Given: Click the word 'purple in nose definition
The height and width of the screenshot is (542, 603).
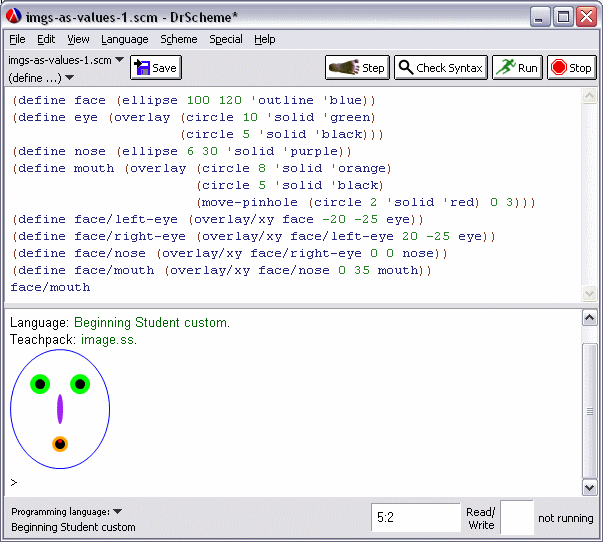Looking at the screenshot, I should (x=311, y=151).
